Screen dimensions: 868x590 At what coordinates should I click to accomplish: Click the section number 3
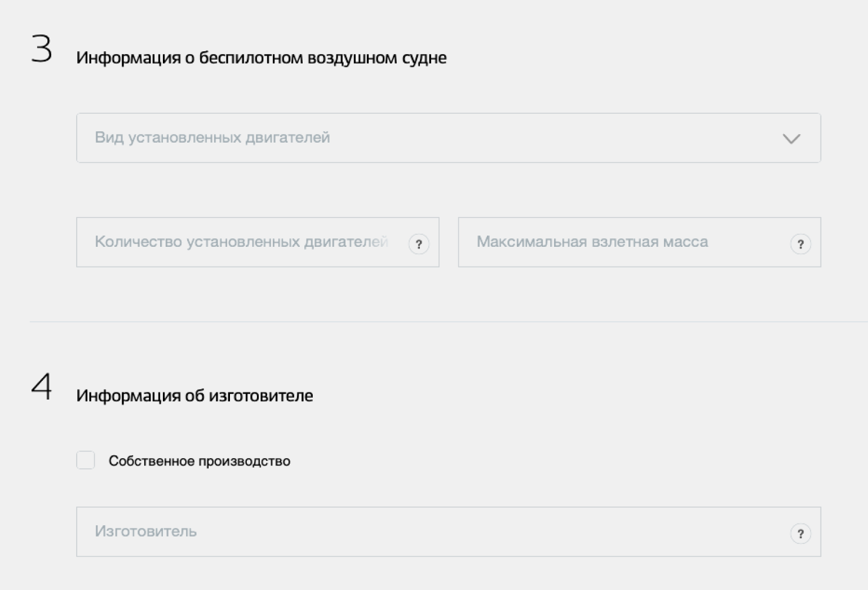coord(42,48)
